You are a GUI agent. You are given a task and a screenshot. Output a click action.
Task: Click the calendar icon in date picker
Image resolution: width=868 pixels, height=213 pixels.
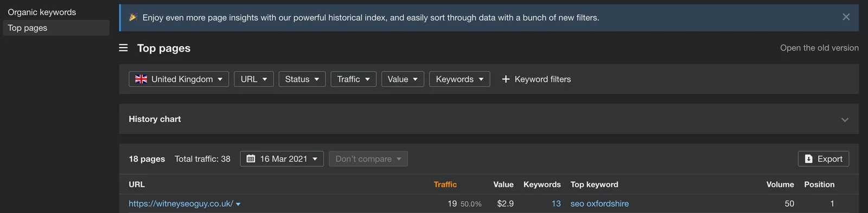251,159
